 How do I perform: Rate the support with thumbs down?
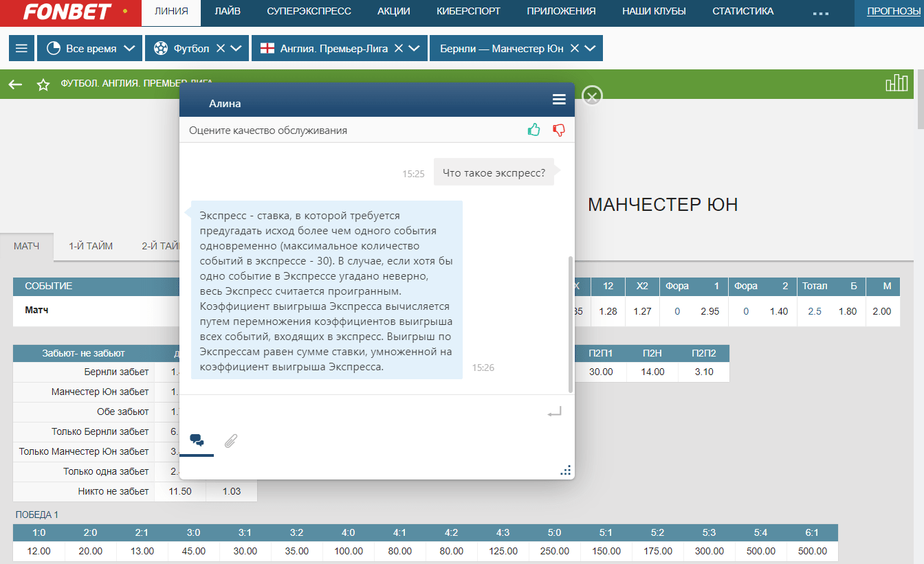click(x=559, y=130)
